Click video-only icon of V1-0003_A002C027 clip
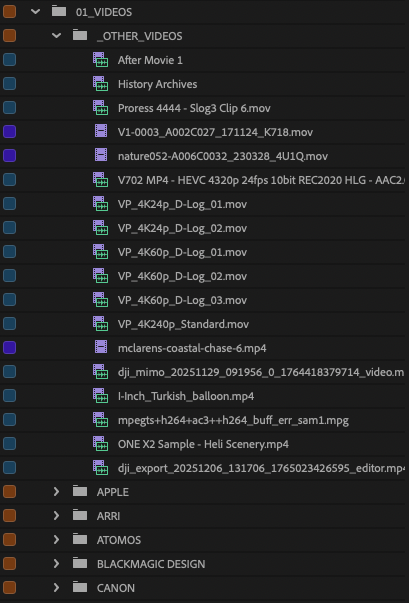Screen dimensions: 409x603 coord(101,131)
